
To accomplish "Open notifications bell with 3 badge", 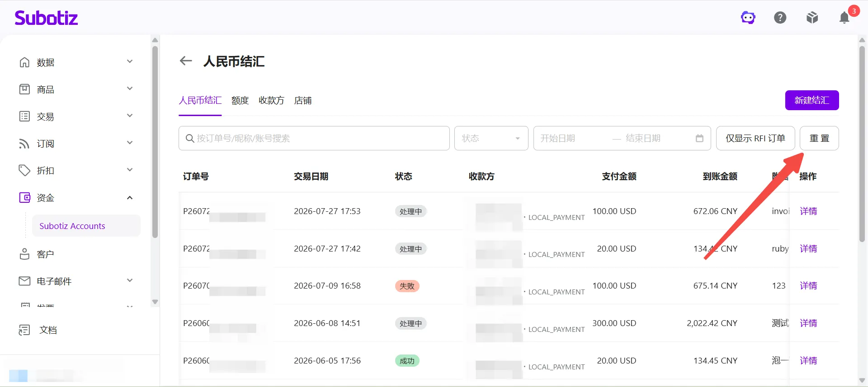I will 844,18.
